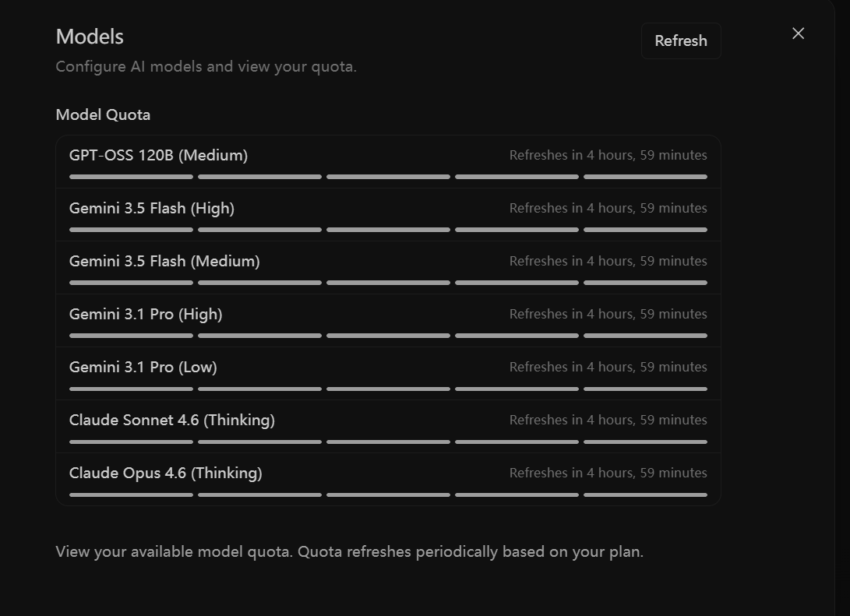Click middle quota segment under Gemini 3.1 Pro (High)
Viewport: 850px width, 616px height.
(388, 336)
